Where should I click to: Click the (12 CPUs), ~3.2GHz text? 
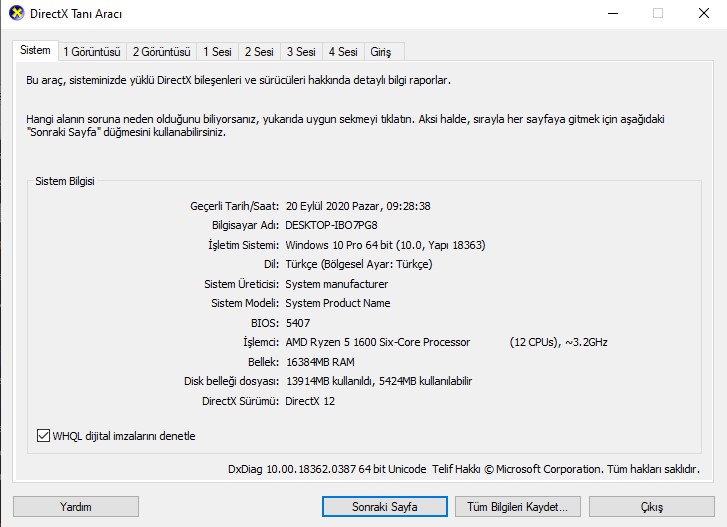click(559, 342)
